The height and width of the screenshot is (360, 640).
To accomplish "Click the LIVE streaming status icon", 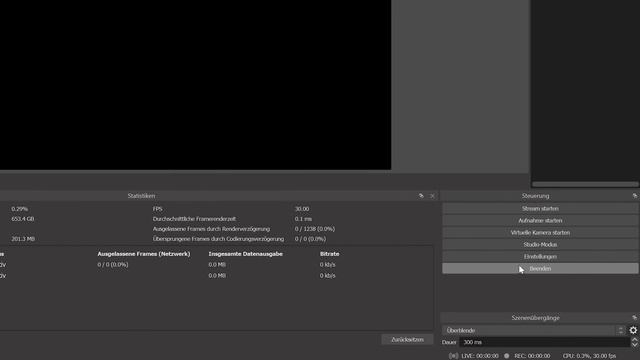I will coord(453,356).
